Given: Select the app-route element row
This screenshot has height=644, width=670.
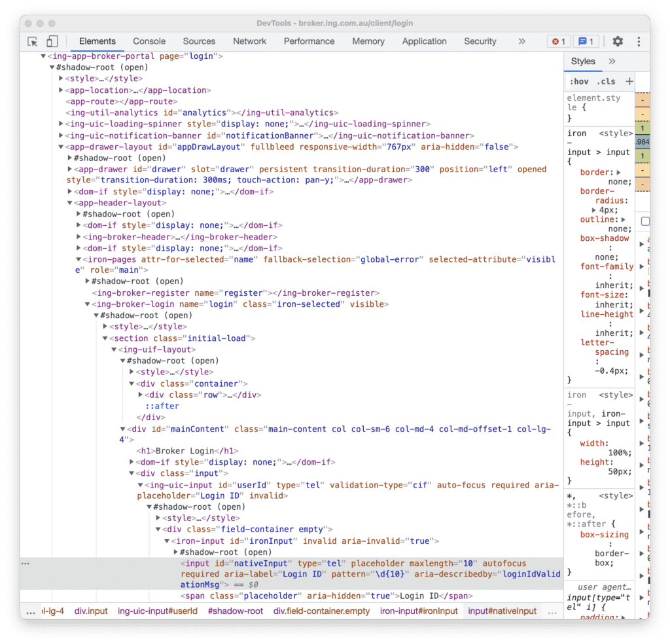Looking at the screenshot, I should click(x=121, y=101).
